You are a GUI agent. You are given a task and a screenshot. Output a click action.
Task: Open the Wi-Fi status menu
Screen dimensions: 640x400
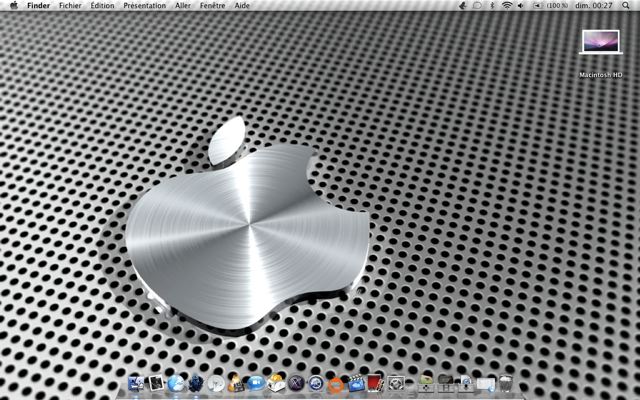(507, 6)
